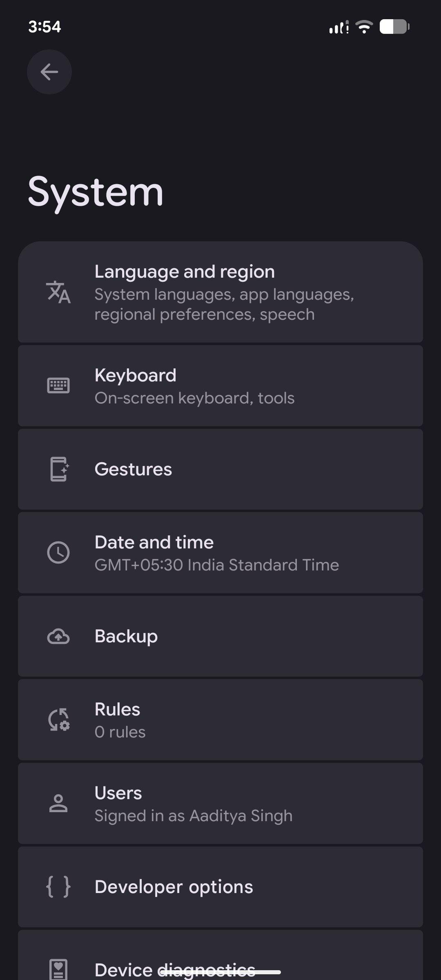Viewport: 441px width, 980px height.
Task: Tap the Users person icon
Action: click(58, 803)
